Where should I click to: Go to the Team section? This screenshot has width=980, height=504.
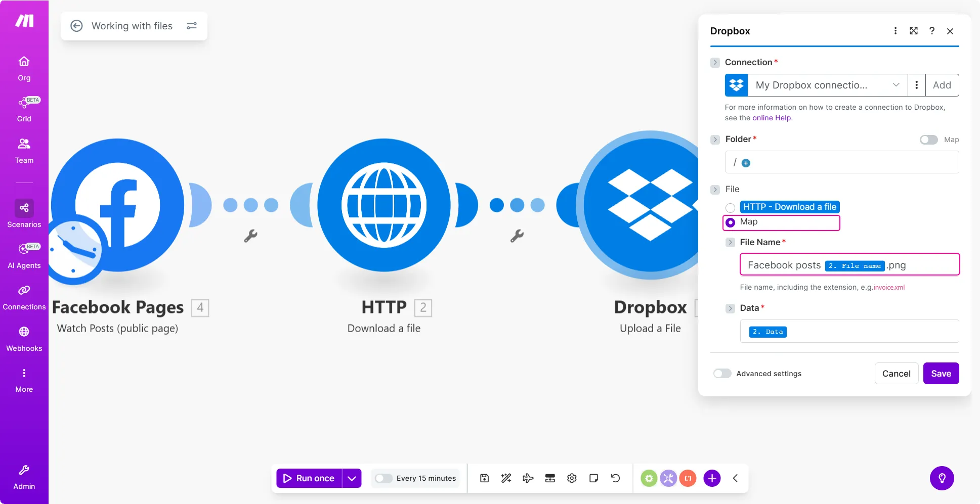24,151
